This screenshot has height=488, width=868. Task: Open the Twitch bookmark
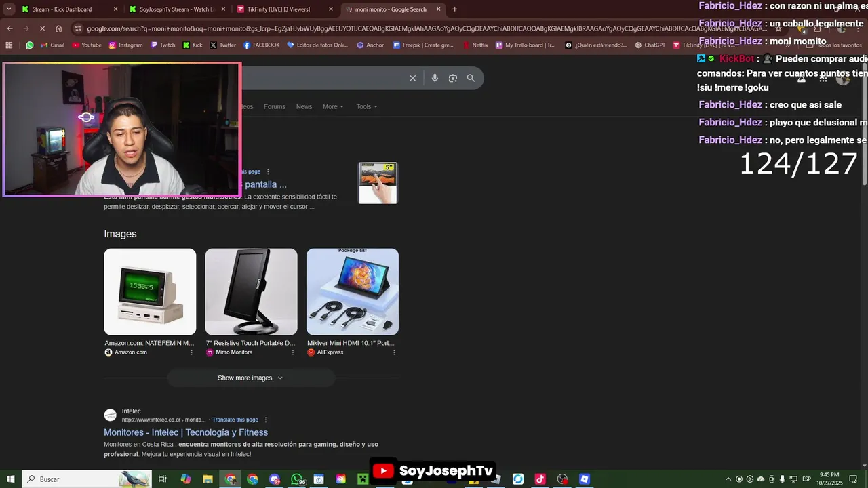[x=163, y=45]
